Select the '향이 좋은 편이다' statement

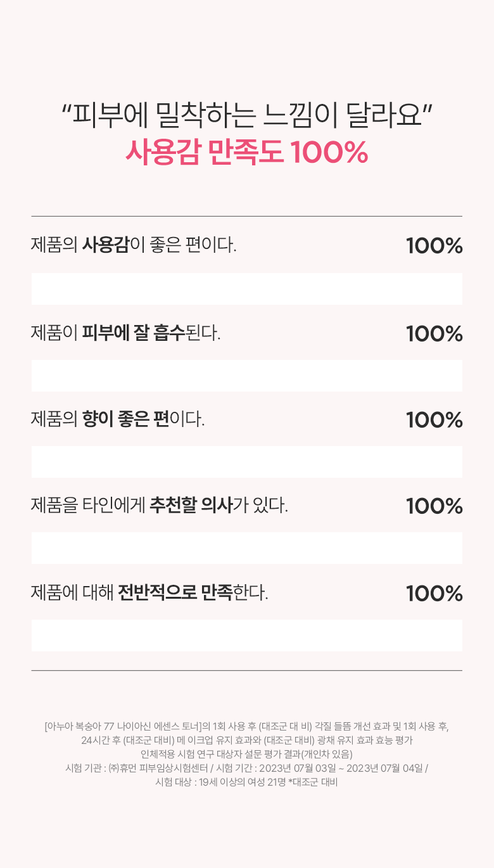tap(118, 419)
